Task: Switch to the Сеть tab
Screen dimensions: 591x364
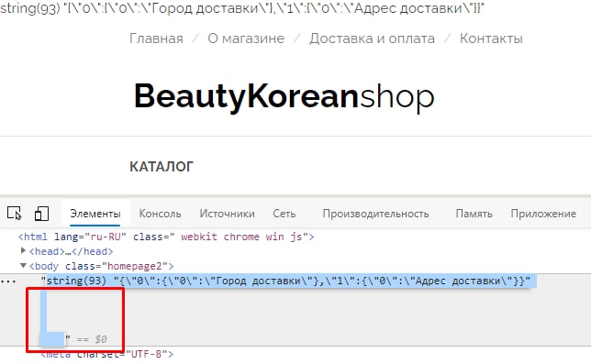Action: click(284, 214)
